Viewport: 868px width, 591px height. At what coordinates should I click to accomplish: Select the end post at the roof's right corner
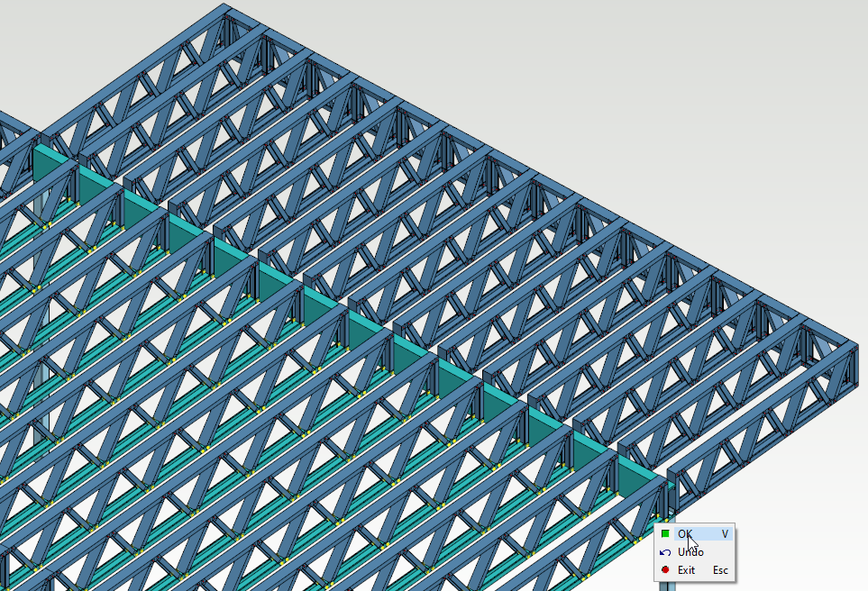[x=849, y=369]
